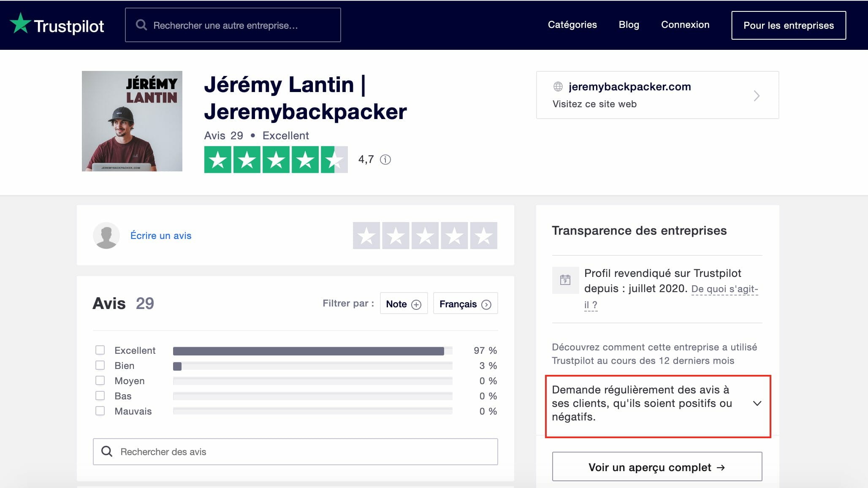
Task: Click the Excellent rating label in the header
Action: click(x=286, y=136)
